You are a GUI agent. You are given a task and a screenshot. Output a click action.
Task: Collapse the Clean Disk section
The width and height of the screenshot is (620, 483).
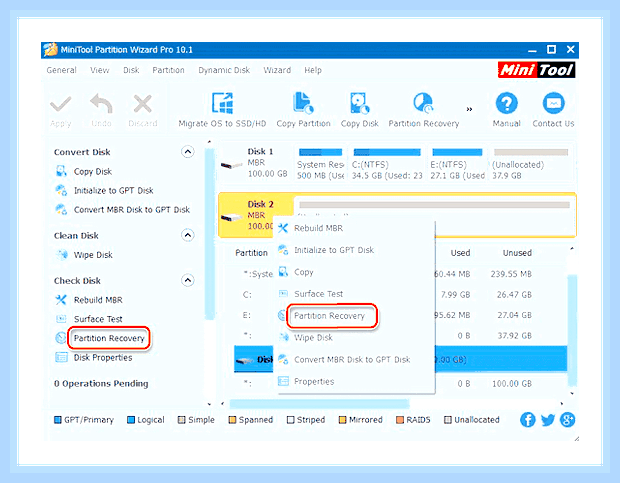pos(188,236)
